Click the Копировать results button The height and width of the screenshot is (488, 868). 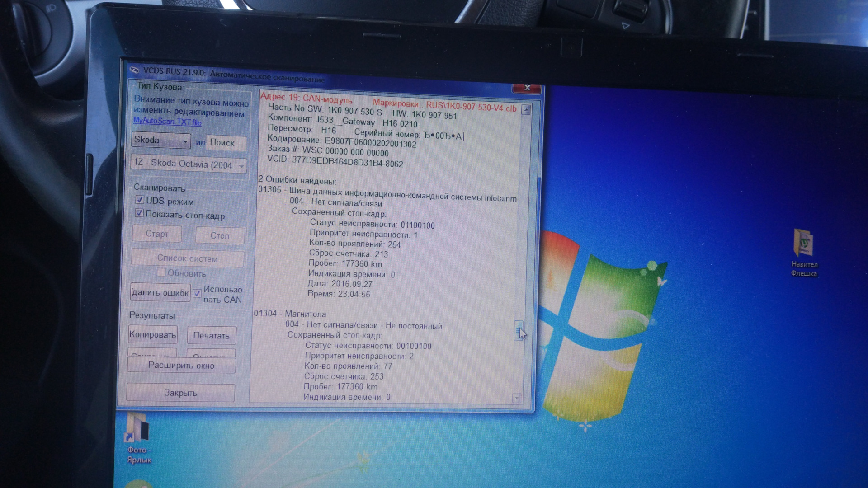[153, 335]
